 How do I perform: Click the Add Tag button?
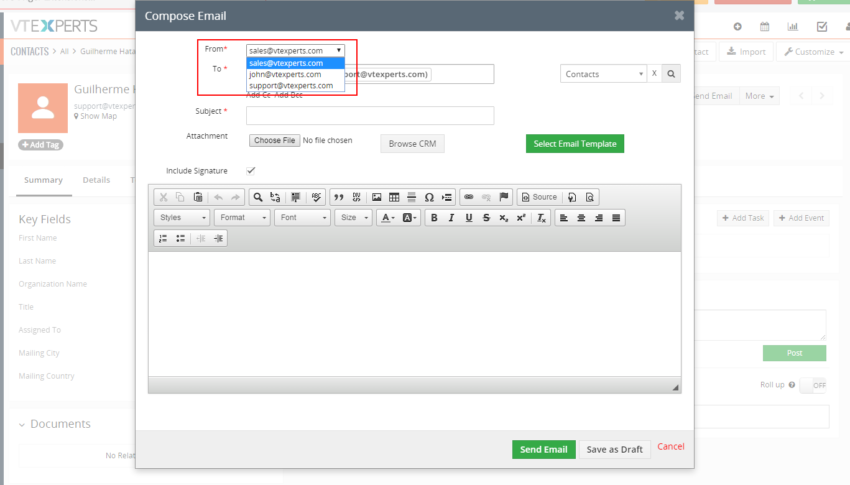click(41, 145)
